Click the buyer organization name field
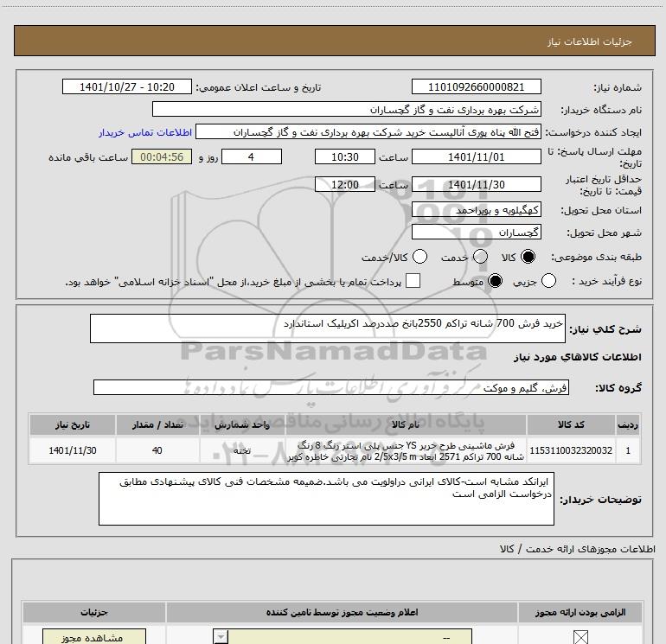The height and width of the screenshot is (644, 666). point(347,109)
